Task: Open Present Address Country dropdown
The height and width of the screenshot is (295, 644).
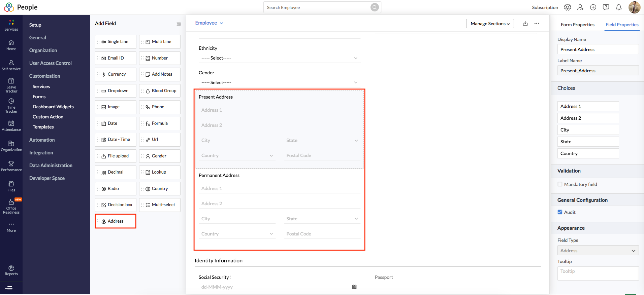Action: [237, 155]
